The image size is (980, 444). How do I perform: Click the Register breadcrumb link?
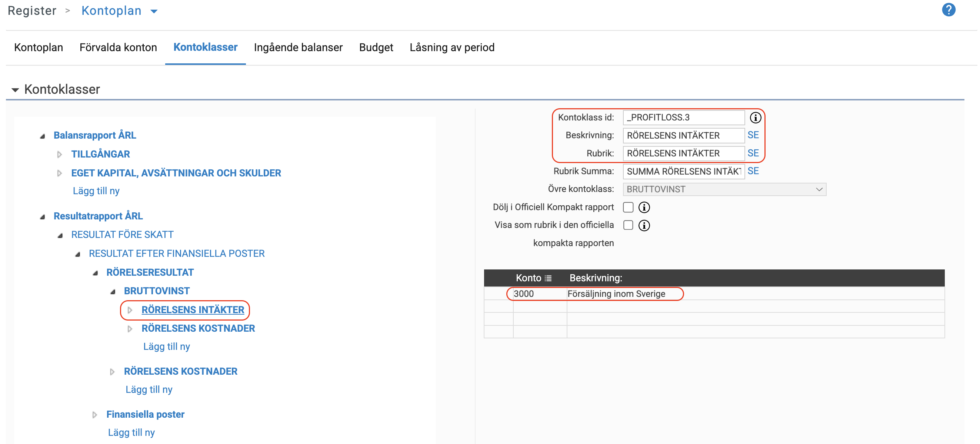(x=32, y=11)
